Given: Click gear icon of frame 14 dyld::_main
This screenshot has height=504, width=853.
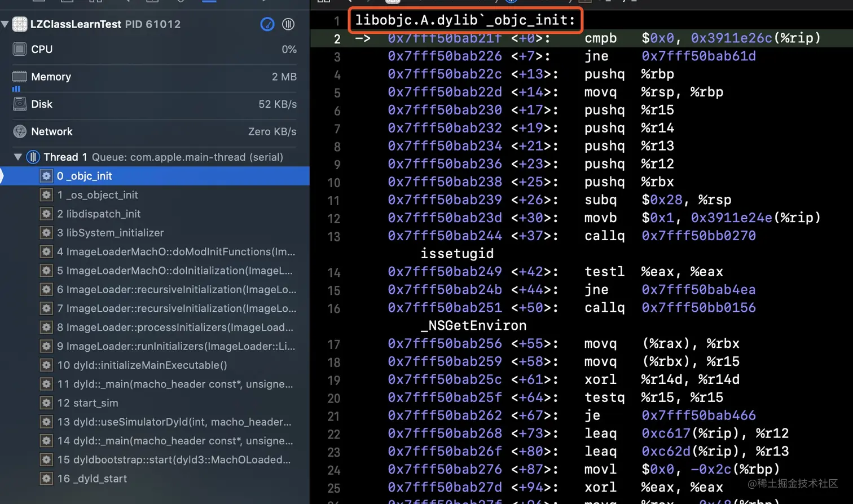Looking at the screenshot, I should tap(46, 441).
